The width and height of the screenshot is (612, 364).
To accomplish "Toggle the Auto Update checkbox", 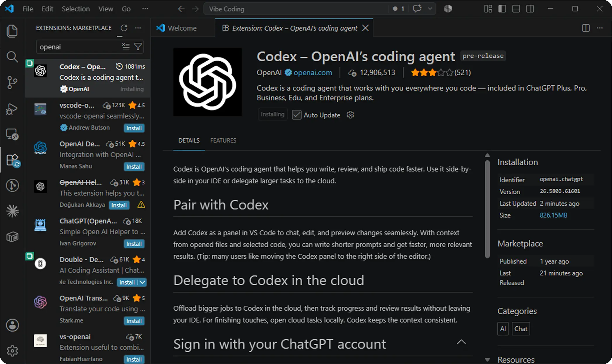I will coord(296,115).
